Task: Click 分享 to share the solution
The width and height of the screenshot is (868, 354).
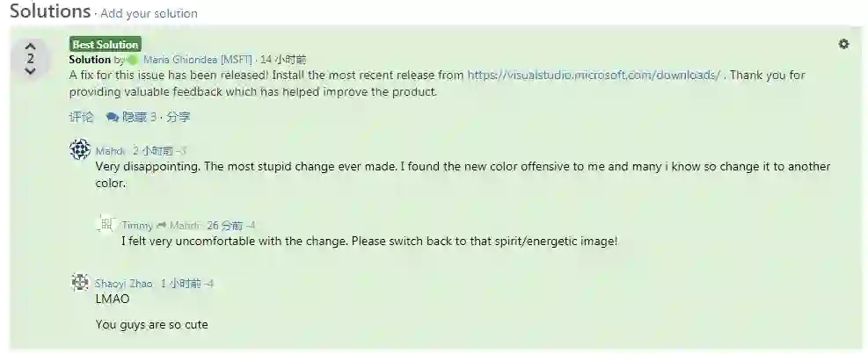Action: coord(179,117)
